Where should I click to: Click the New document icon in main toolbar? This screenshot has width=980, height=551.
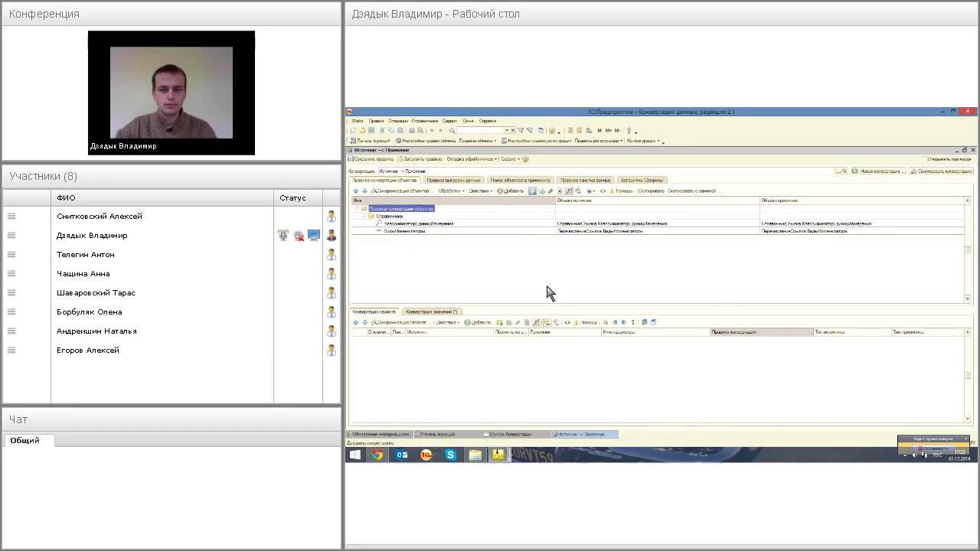point(353,130)
